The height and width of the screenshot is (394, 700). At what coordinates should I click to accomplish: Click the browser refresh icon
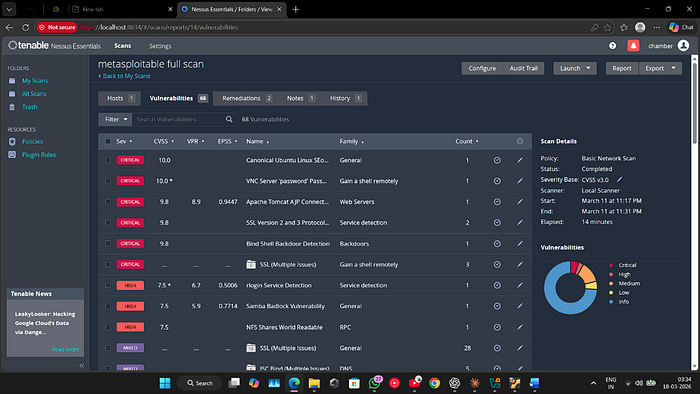(x=25, y=27)
